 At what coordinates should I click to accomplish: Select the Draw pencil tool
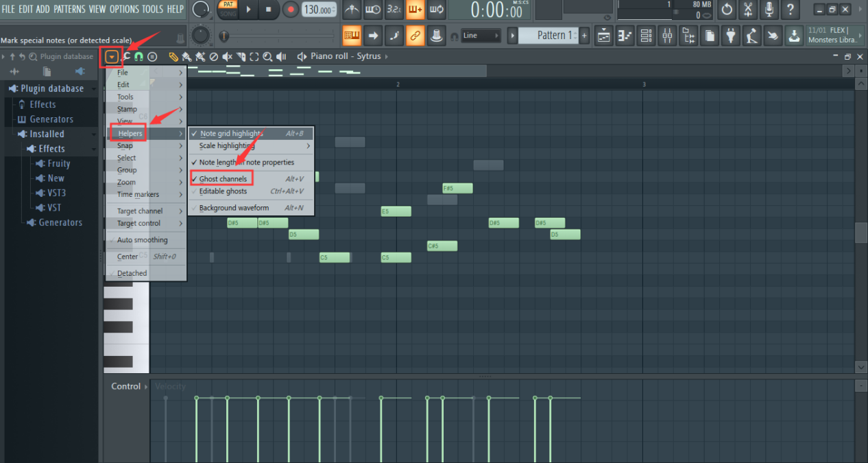[173, 57]
